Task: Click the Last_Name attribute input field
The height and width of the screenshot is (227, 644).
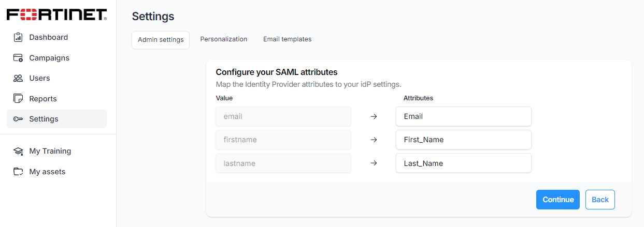Action: point(463,163)
